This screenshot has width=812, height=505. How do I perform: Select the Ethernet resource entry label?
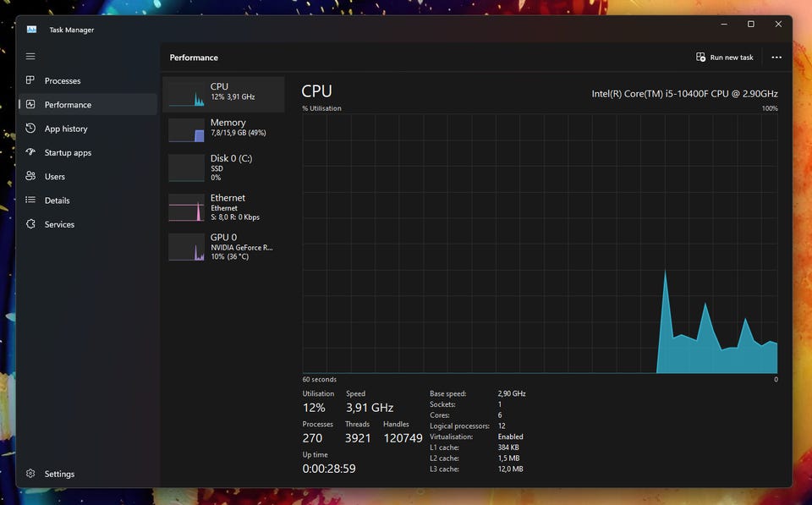pos(228,198)
